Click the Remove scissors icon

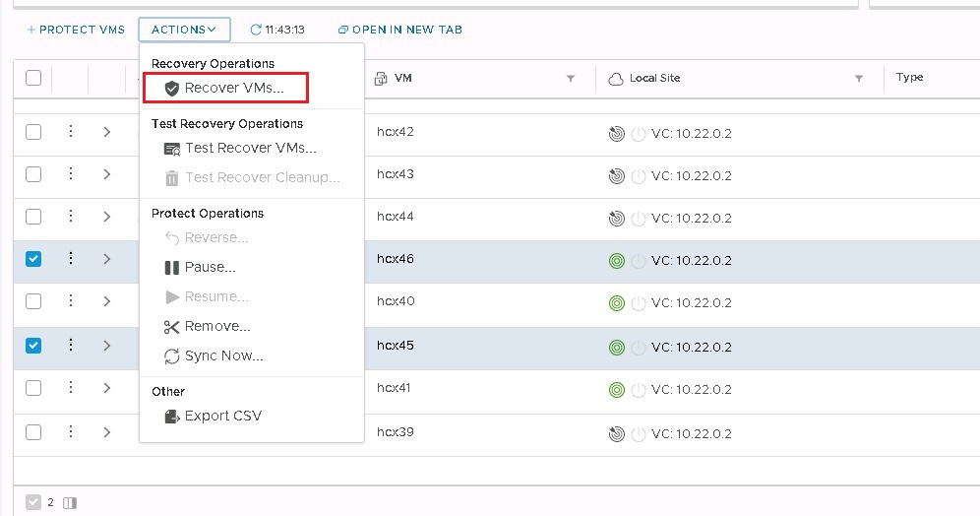tap(171, 327)
